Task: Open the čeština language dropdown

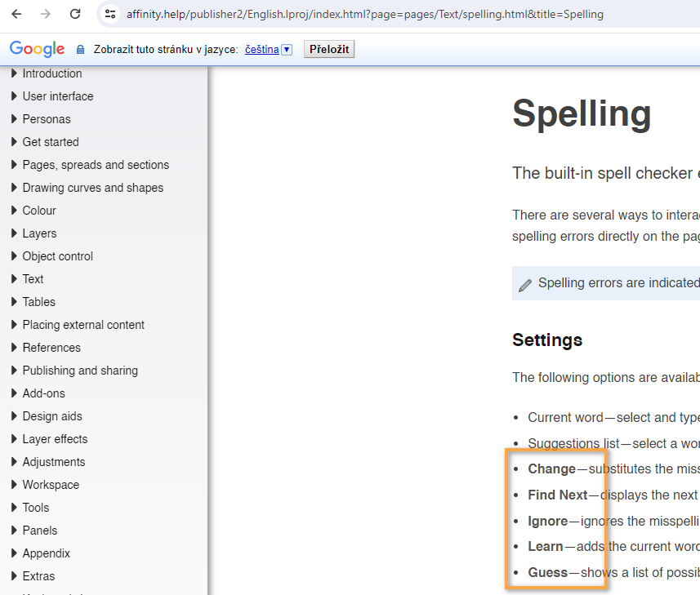Action: [x=287, y=50]
